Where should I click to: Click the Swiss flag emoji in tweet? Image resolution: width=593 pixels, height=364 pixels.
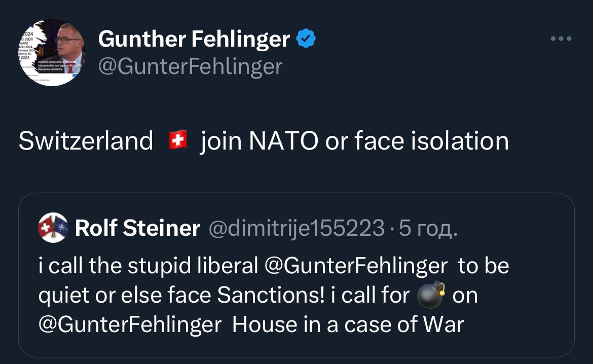pyautogui.click(x=177, y=140)
